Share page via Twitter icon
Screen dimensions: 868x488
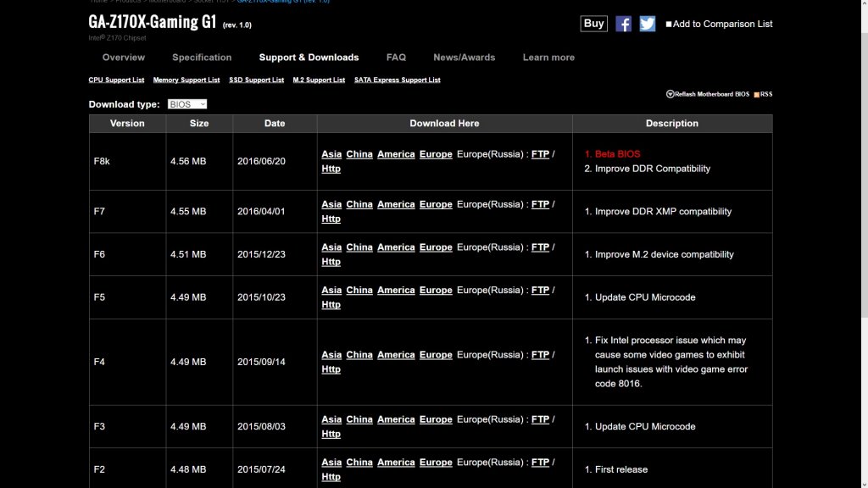pos(647,24)
